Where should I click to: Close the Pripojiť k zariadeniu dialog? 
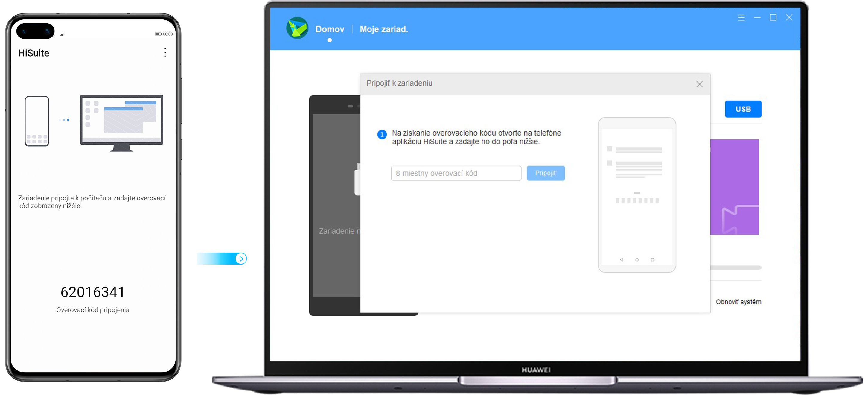click(x=700, y=84)
